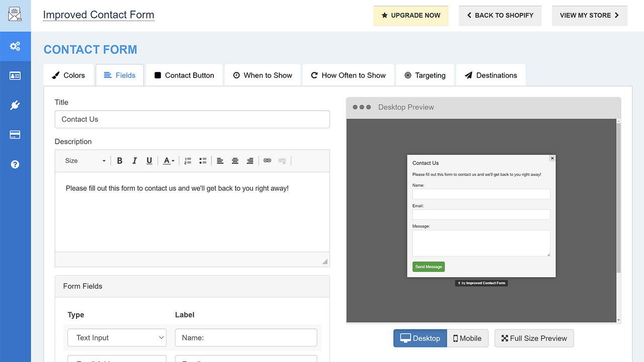Switch to the Mobile preview toggle
Image resolution: width=644 pixels, height=362 pixels.
467,338
